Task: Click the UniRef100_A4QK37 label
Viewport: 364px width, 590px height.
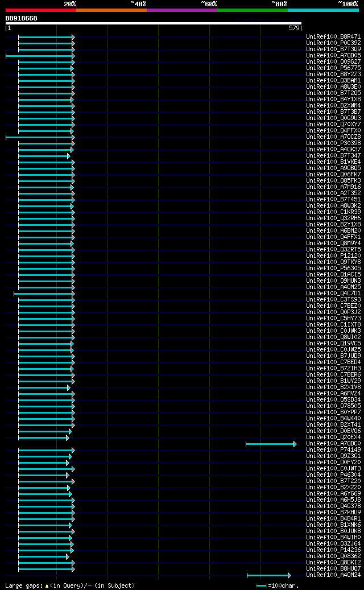Action: tap(333, 150)
